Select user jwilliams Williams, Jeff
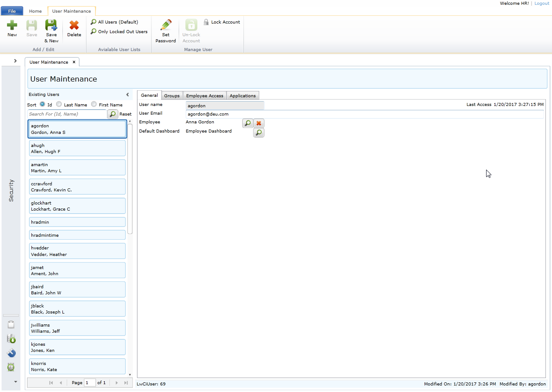The height and width of the screenshot is (392, 552). (78, 328)
